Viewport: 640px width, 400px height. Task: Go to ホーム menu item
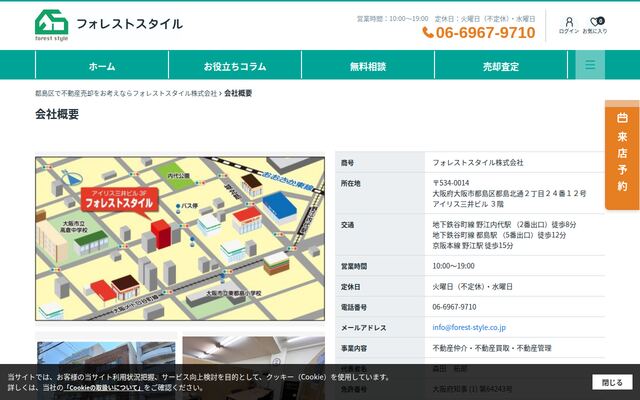[x=102, y=66]
